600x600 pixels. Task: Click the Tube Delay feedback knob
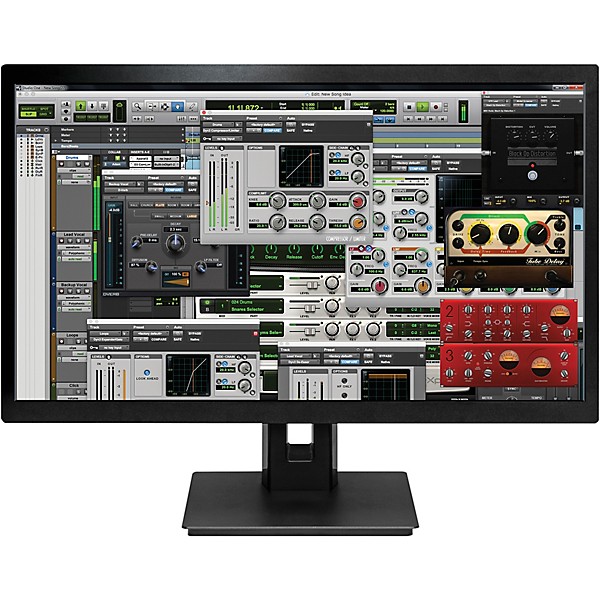(509, 233)
